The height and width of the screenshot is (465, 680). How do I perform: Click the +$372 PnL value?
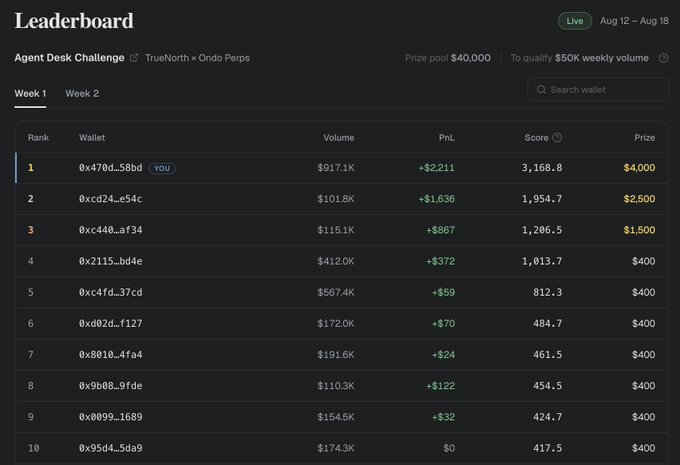[440, 261]
